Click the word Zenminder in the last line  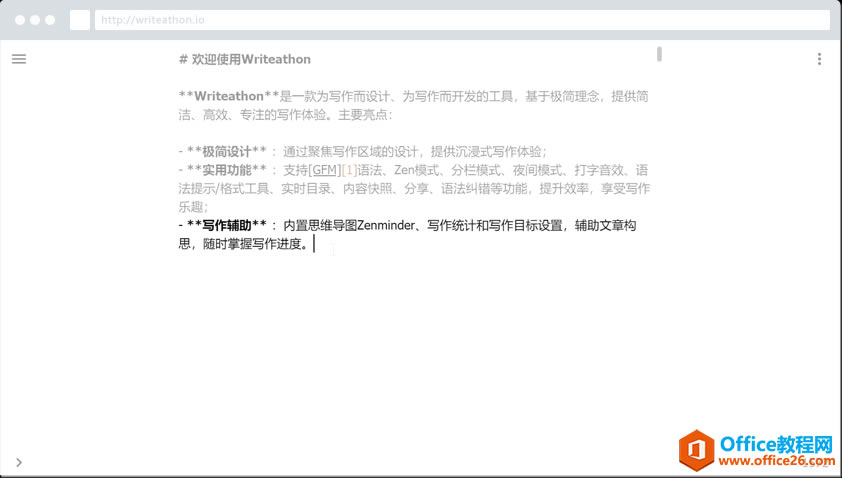(x=386, y=225)
